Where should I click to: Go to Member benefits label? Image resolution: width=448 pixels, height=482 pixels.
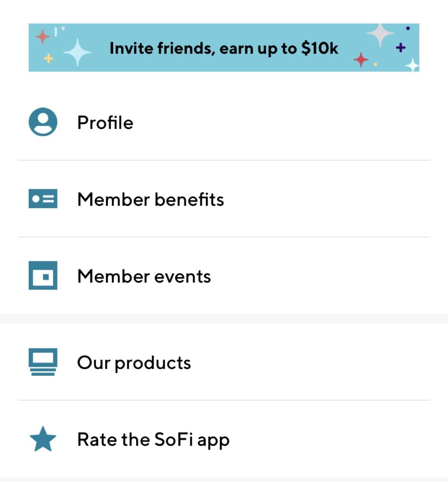(x=150, y=200)
